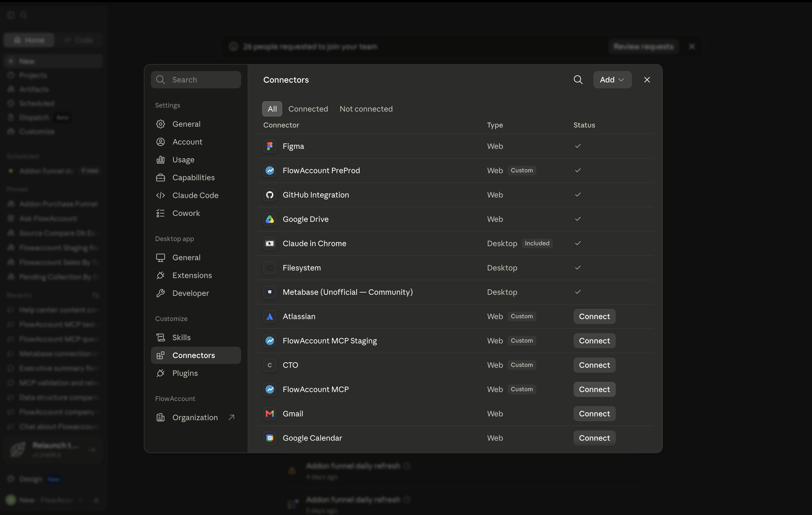Click the Google Drive connected checkmark
Viewport: 812px width, 515px height.
[578, 219]
